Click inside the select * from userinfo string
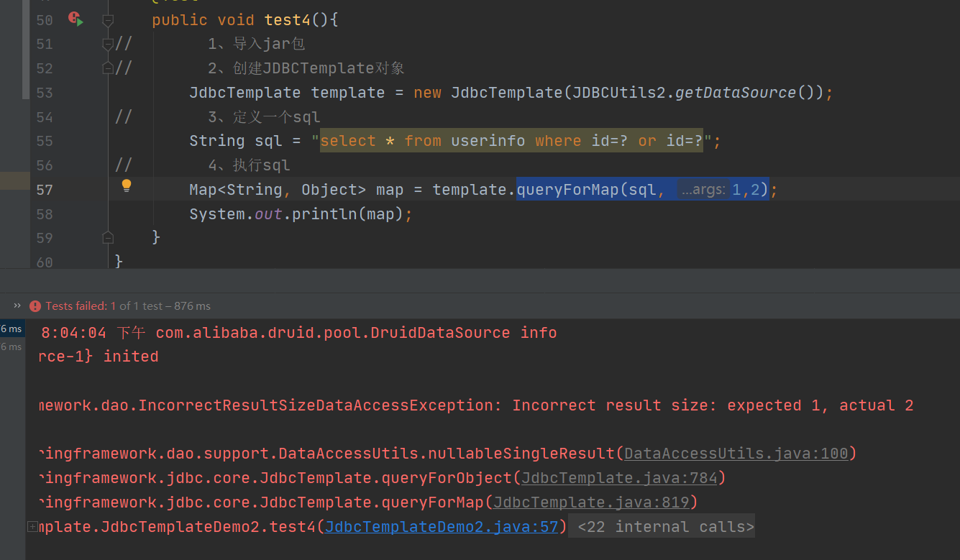This screenshot has width=960, height=560. click(x=511, y=141)
